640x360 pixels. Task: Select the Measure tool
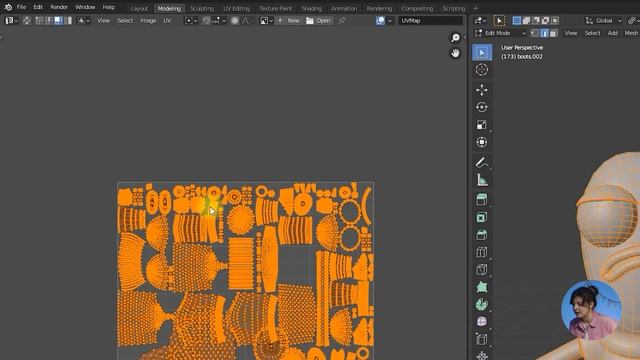click(x=482, y=180)
